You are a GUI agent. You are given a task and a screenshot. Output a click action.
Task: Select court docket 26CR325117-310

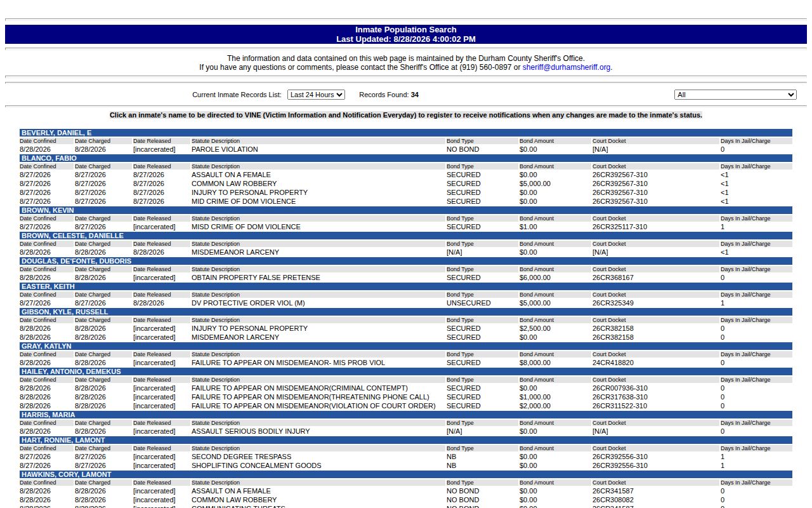tap(620, 227)
